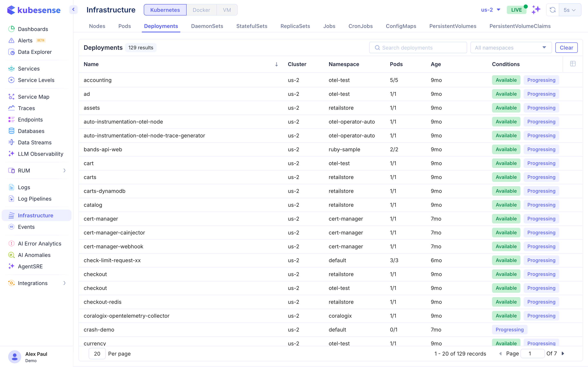Toggle the LIVE mode indicator

tap(516, 10)
